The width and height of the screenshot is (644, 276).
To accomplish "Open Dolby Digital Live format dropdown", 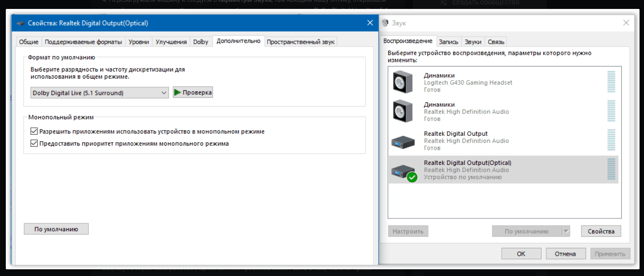I will click(x=100, y=93).
